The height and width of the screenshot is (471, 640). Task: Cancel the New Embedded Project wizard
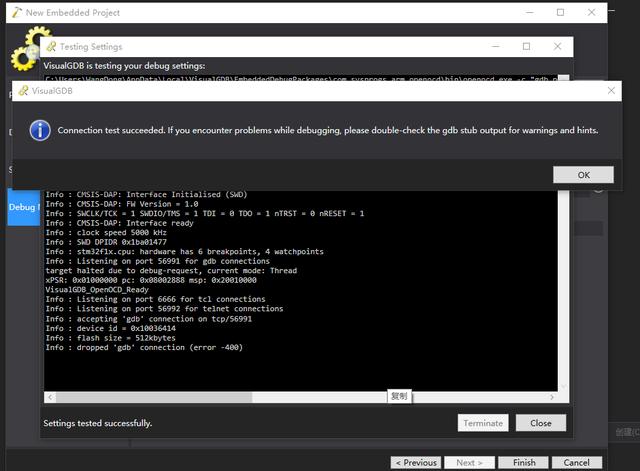pyautogui.click(x=577, y=462)
